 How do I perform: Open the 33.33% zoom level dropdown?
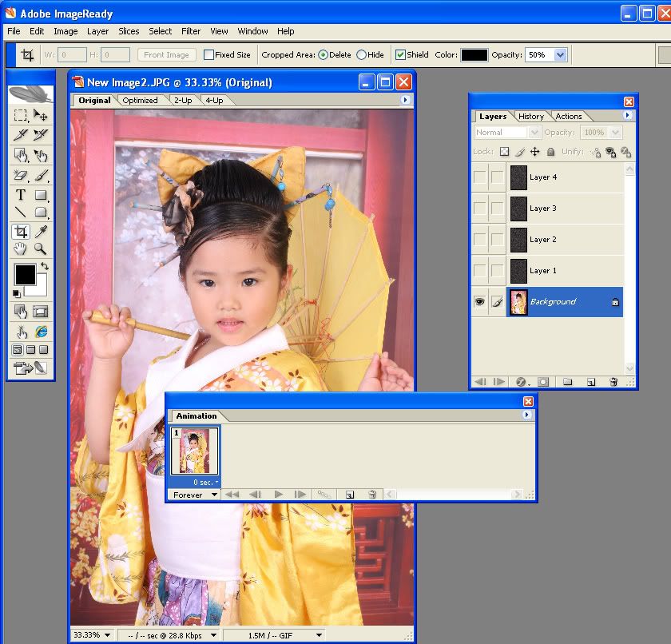click(107, 635)
